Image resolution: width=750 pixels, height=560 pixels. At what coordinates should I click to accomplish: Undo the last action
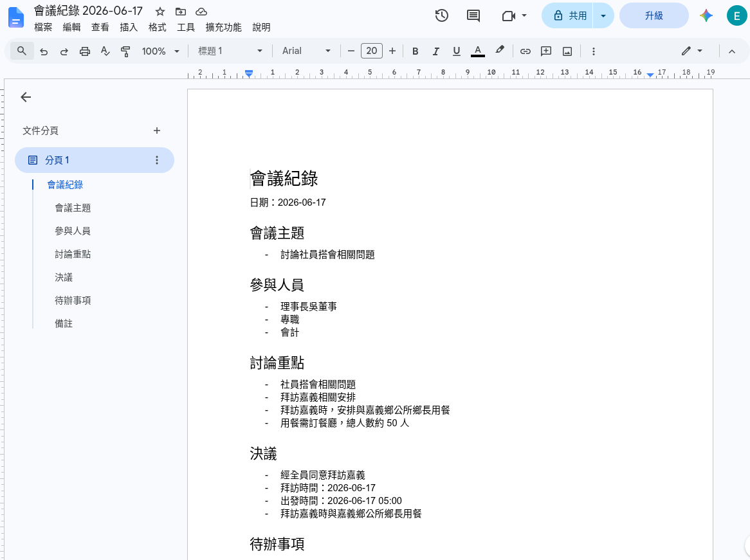pyautogui.click(x=44, y=51)
